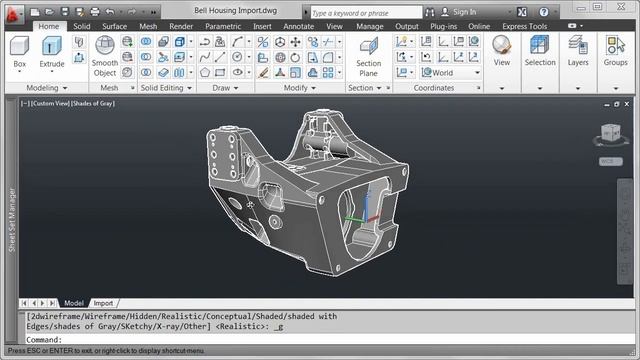Click the Save icon in quick access toolbar

[x=64, y=12]
